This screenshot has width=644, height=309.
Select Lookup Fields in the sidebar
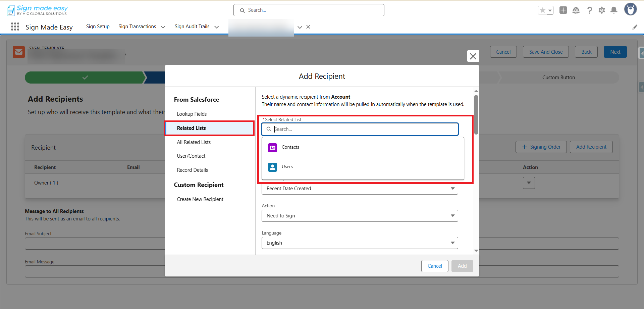[192, 114]
